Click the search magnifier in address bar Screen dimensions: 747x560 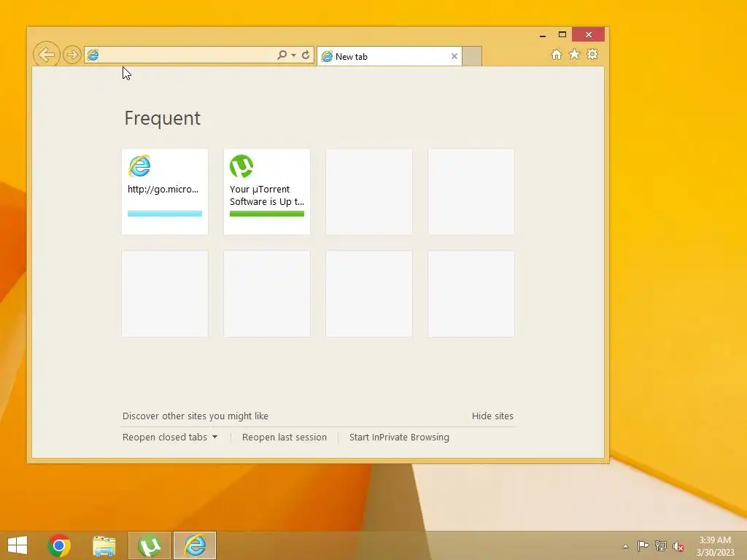click(282, 55)
